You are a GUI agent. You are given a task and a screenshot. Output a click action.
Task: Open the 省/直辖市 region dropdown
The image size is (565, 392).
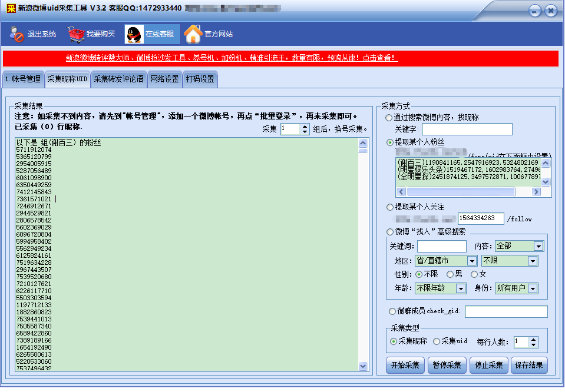(x=472, y=261)
